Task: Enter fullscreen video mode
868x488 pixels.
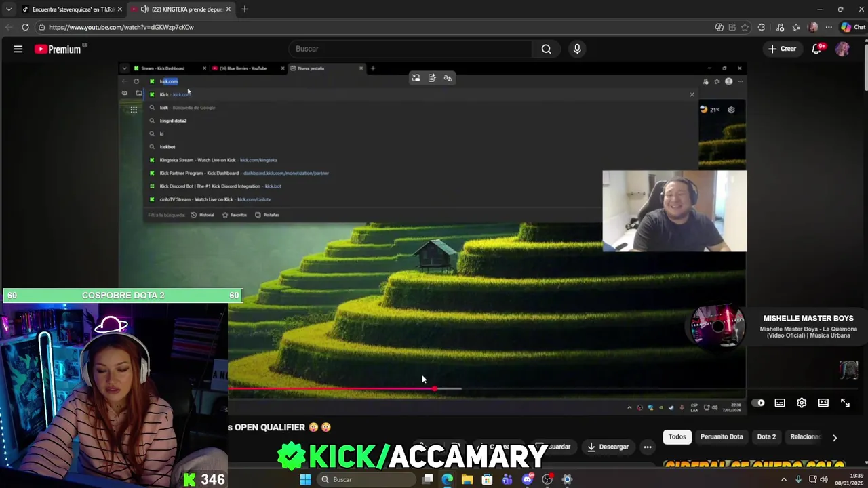Action: click(845, 403)
